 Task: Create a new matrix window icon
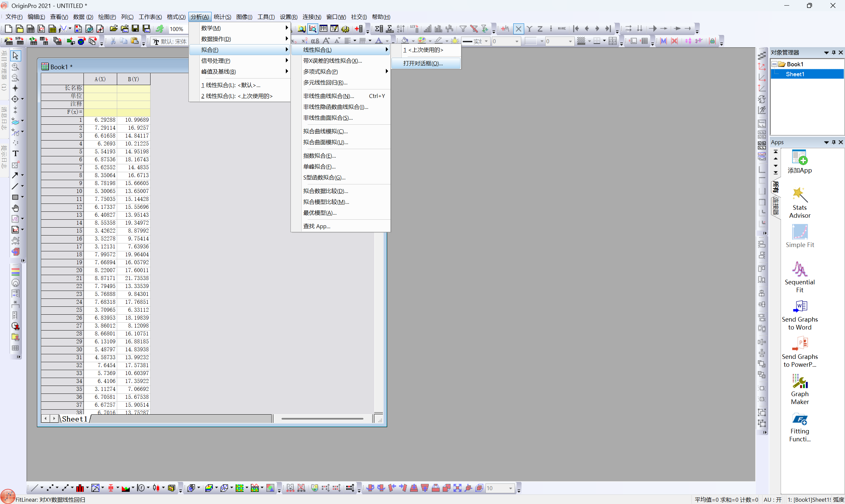coord(52,29)
